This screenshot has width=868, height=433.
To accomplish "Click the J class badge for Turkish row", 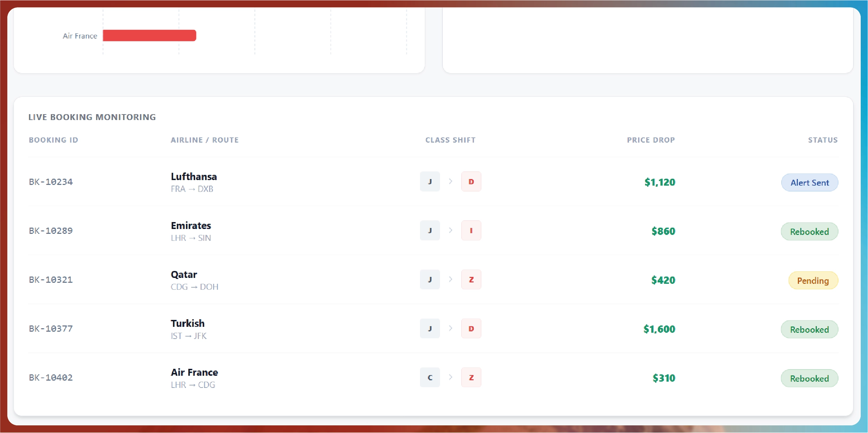I will point(430,328).
